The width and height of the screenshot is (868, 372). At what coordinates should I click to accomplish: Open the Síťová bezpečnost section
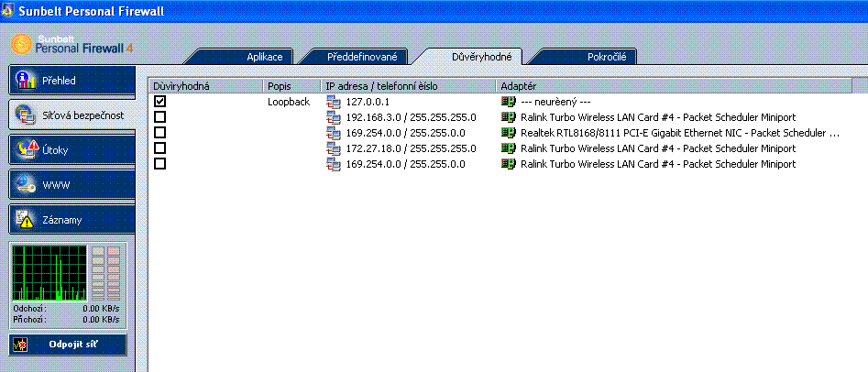coord(72,115)
